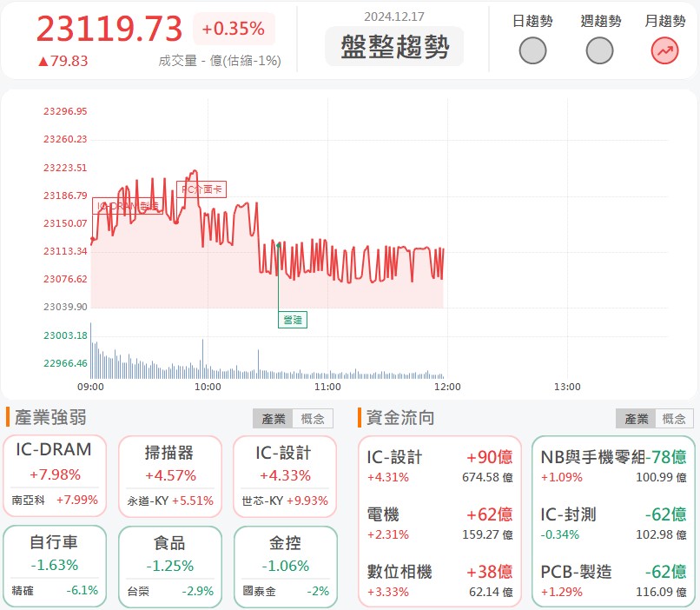
Task: Select 電機 +62億 inflow row
Action: (439, 523)
